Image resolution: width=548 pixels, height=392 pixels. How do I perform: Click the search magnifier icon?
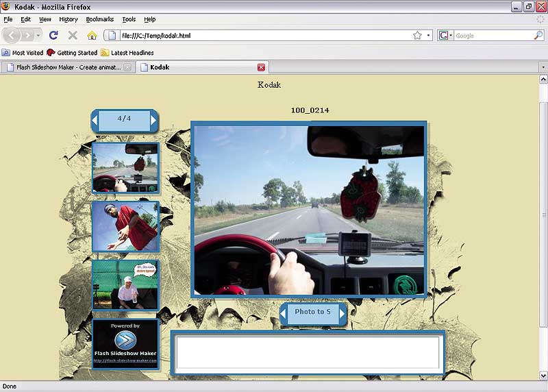538,36
